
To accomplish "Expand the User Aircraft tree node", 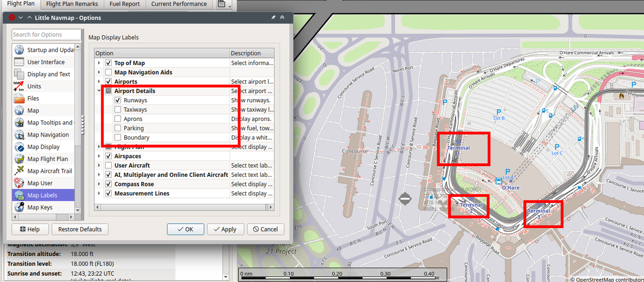I will pos(99,166).
